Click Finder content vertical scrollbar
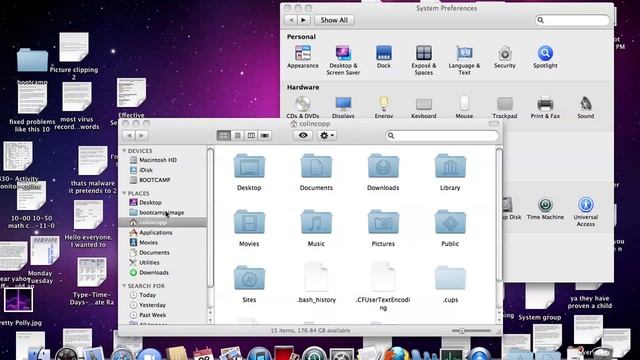The height and width of the screenshot is (360, 640). click(499, 215)
